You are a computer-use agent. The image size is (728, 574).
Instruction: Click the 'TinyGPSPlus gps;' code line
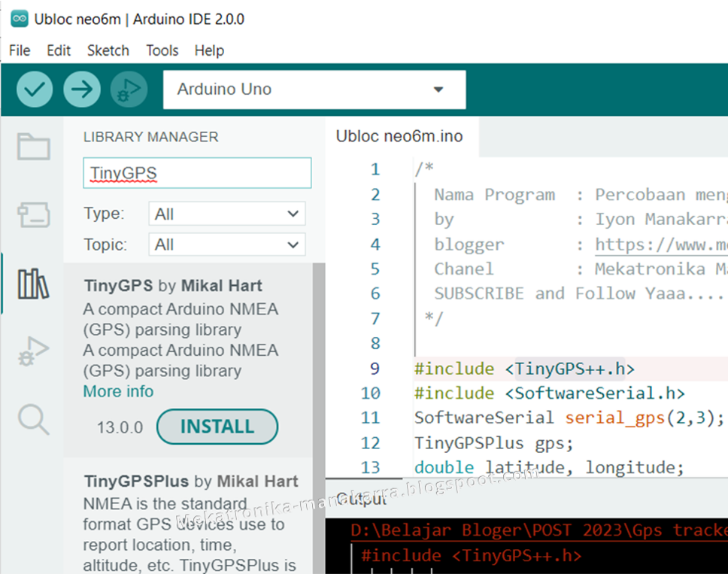[x=494, y=443]
